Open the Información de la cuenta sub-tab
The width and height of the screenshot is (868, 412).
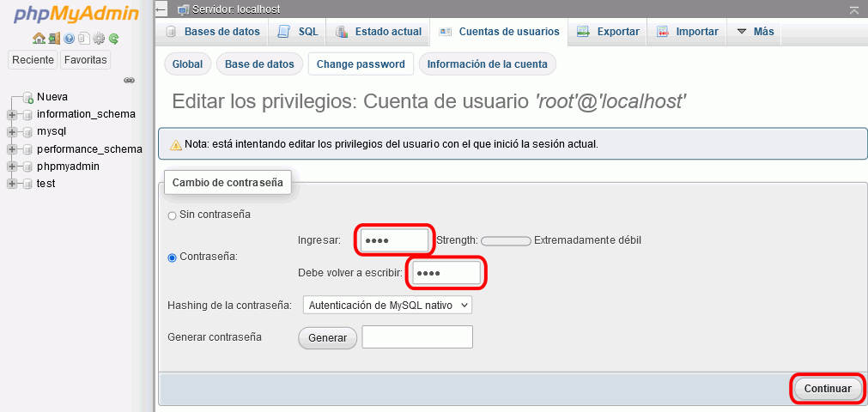[487, 64]
